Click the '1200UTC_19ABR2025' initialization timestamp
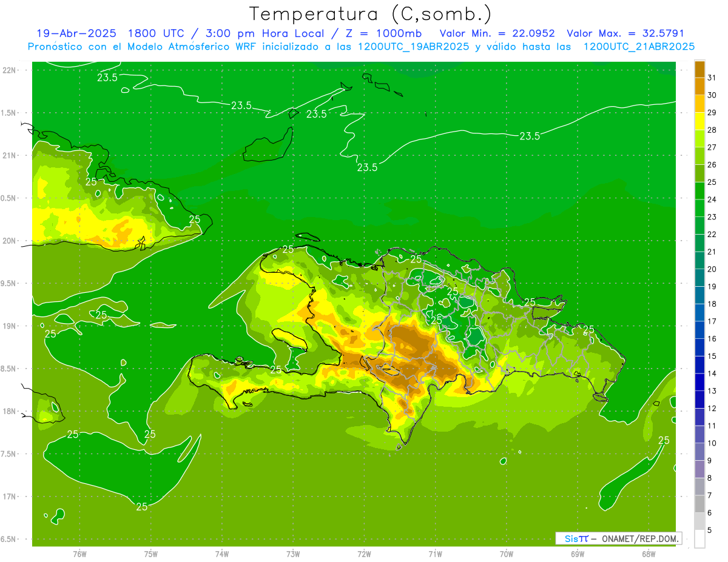 (414, 47)
